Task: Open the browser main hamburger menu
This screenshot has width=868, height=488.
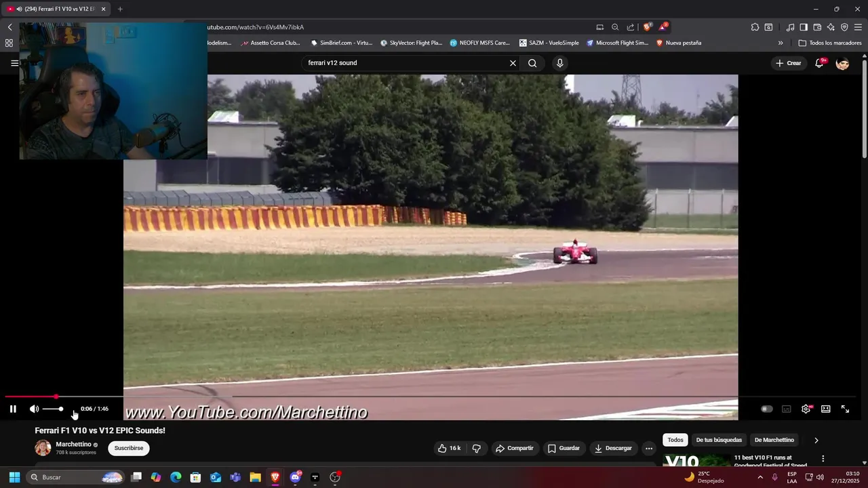Action: (858, 27)
